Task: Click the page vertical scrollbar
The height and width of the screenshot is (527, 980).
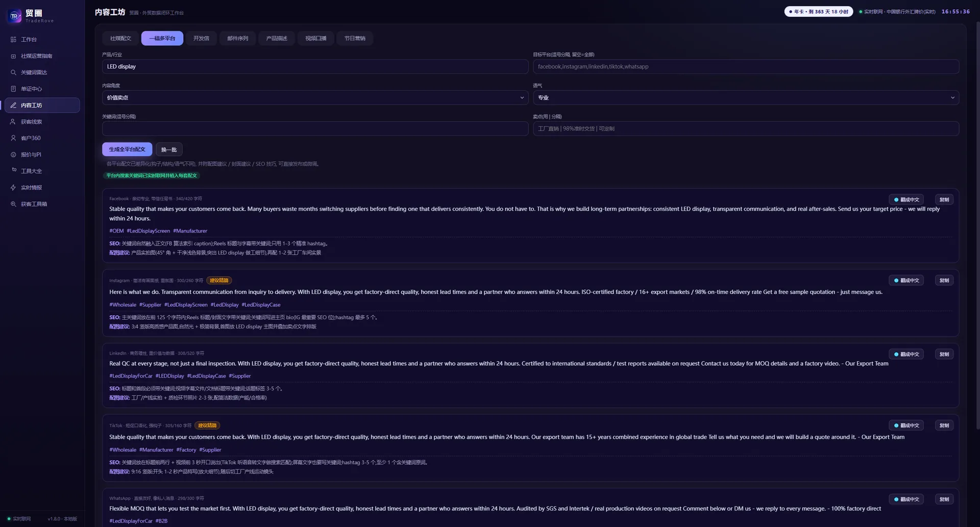Action: tap(977, 224)
